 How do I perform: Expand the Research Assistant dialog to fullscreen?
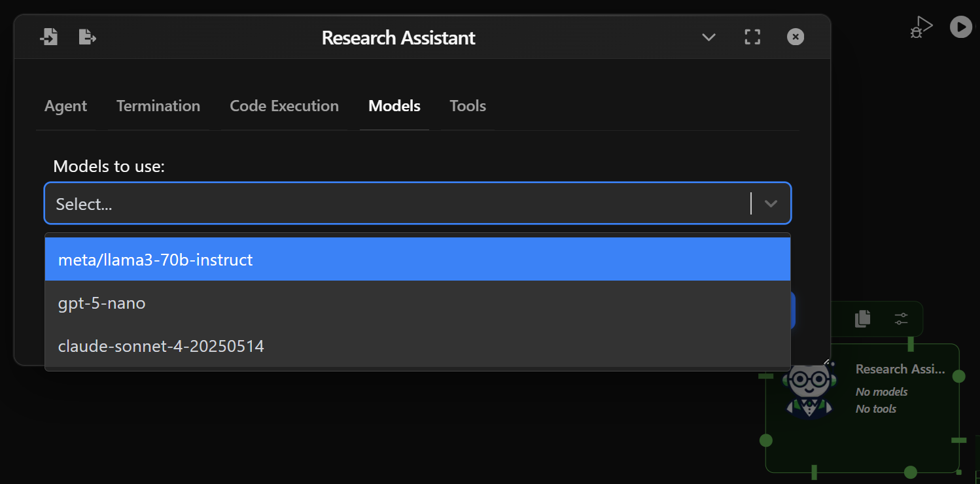coord(752,37)
